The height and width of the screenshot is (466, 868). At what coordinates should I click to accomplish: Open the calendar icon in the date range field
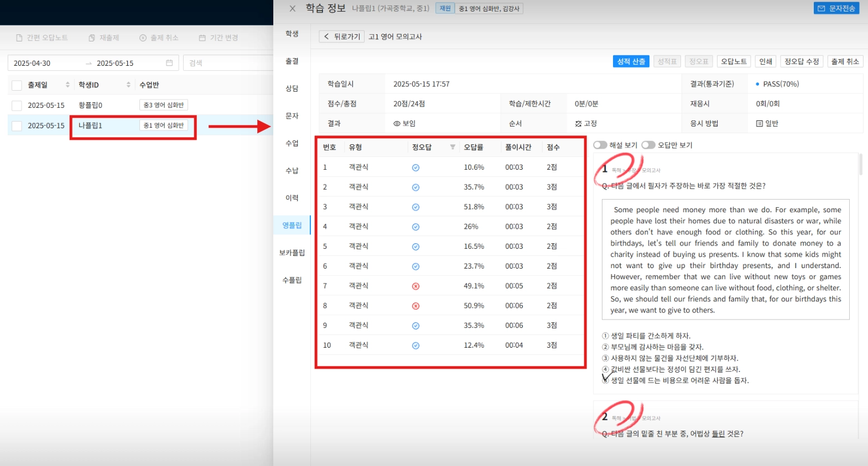pos(169,63)
